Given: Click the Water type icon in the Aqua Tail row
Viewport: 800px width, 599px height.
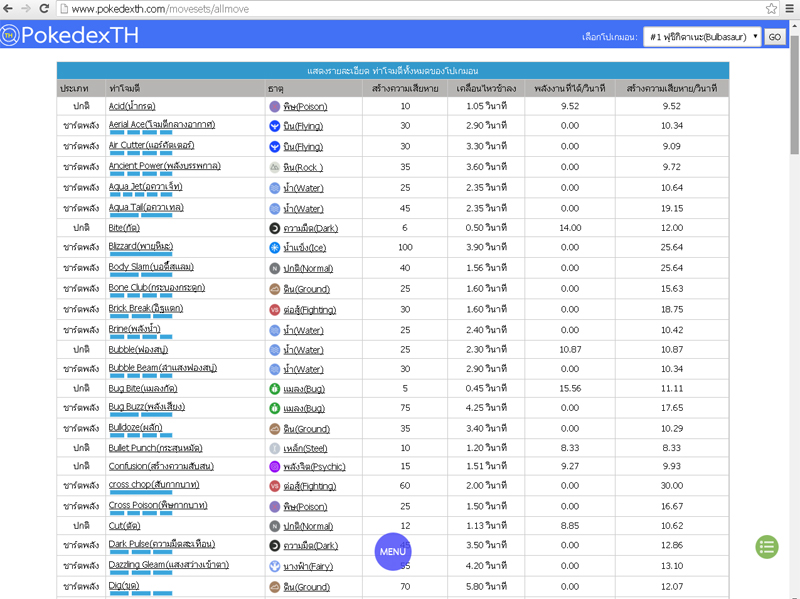Looking at the screenshot, I should tap(274, 209).
